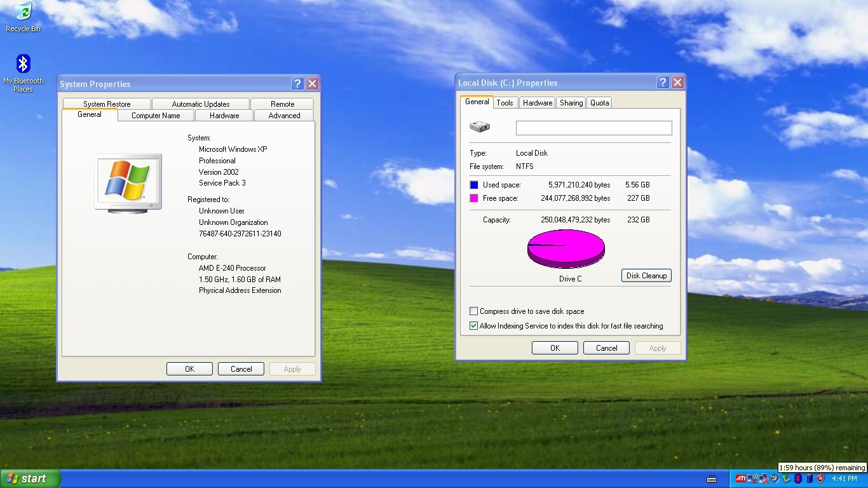Close the Local Disk (C:) Properties window
Screen dimensions: 868x488
677,83
